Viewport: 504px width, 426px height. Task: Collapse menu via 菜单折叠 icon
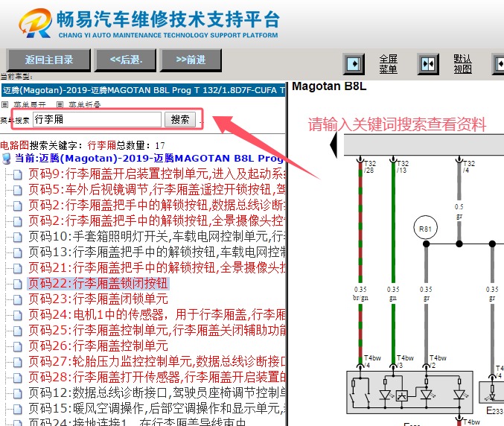[x=60, y=104]
